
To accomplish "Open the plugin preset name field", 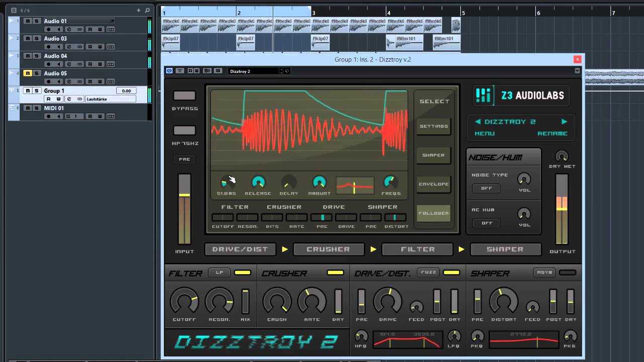I will (254, 71).
